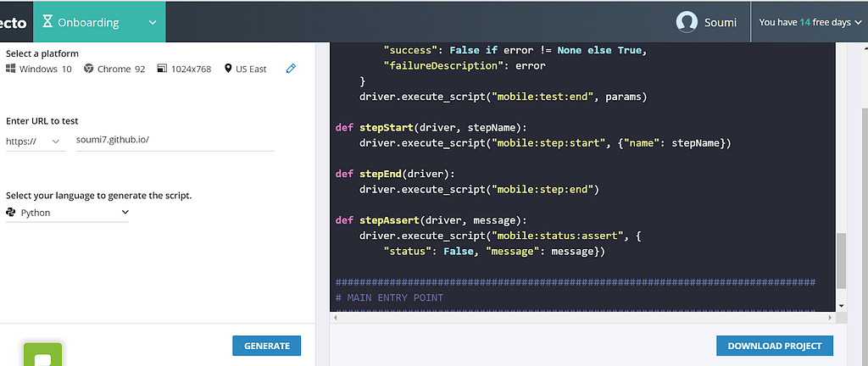This screenshot has height=366, width=868.
Task: Click the 'mobile:test:end' code line
Action: [504, 97]
